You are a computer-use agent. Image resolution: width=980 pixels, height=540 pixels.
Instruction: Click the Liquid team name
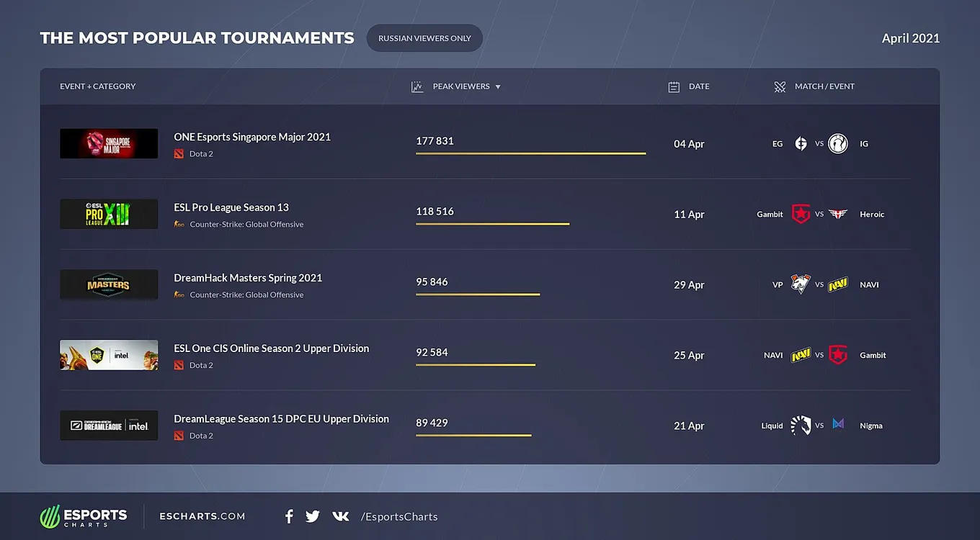[x=772, y=426]
